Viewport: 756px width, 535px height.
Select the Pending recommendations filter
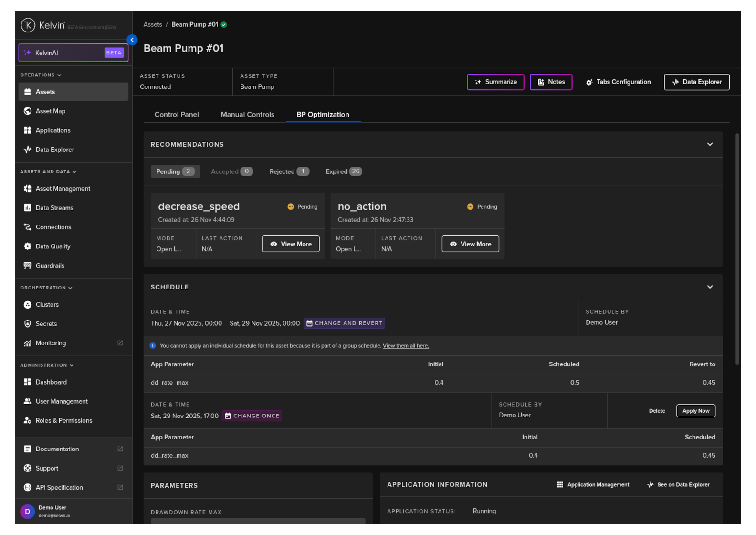pos(175,171)
